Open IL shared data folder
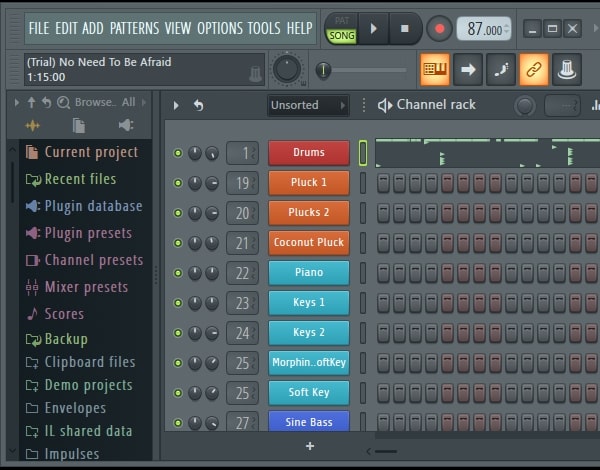 (x=79, y=431)
